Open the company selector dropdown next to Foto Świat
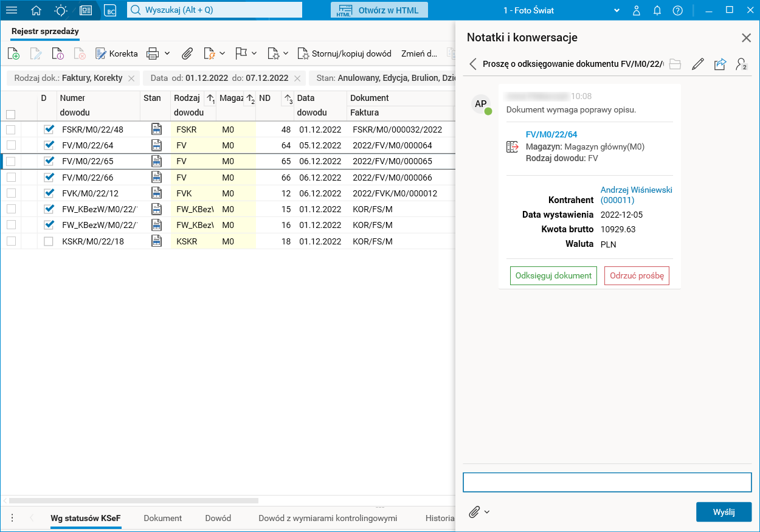This screenshot has height=532, width=760. 617,10
